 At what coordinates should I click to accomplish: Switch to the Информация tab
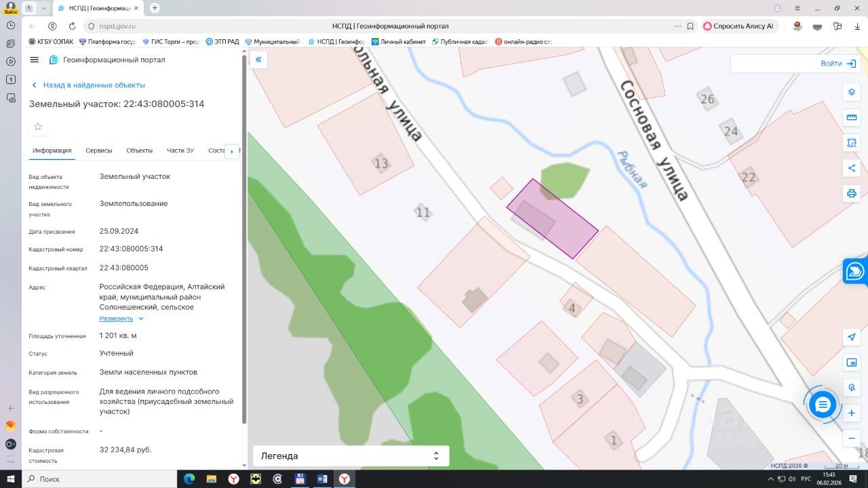[52, 150]
